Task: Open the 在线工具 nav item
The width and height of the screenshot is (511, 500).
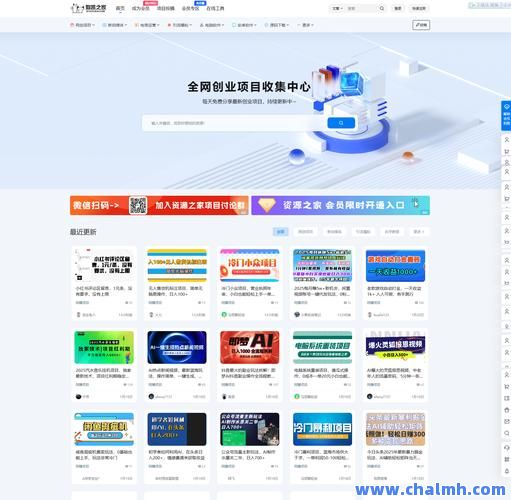Action: click(215, 8)
